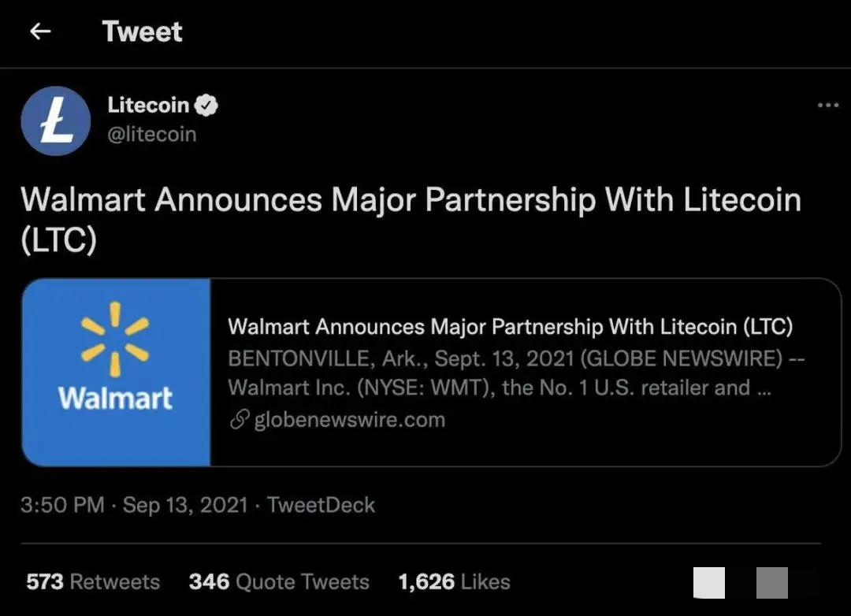View the 573 Retweets list
851x616 pixels.
[x=93, y=582]
